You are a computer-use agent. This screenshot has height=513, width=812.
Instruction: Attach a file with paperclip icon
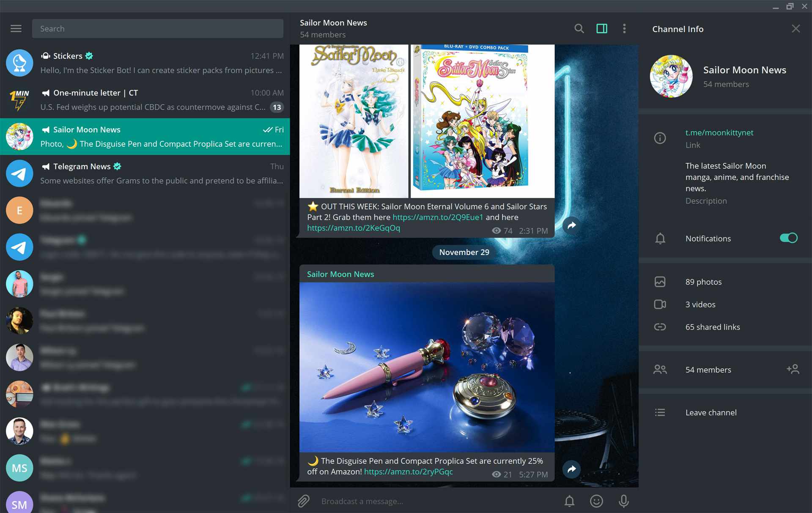[304, 501]
